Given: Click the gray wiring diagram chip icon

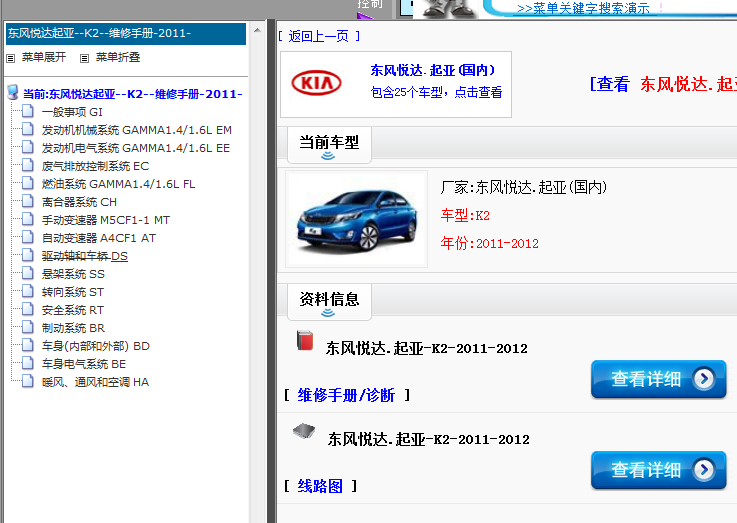Looking at the screenshot, I should click(304, 432).
